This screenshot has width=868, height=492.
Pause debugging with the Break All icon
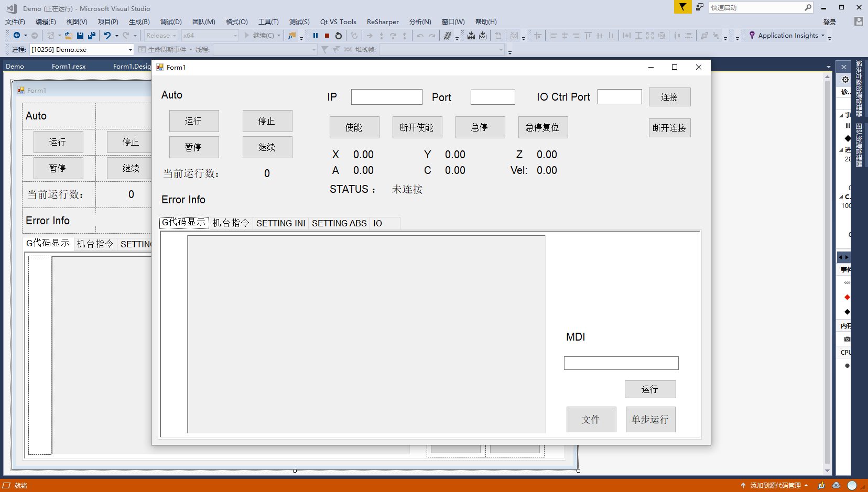(x=316, y=36)
